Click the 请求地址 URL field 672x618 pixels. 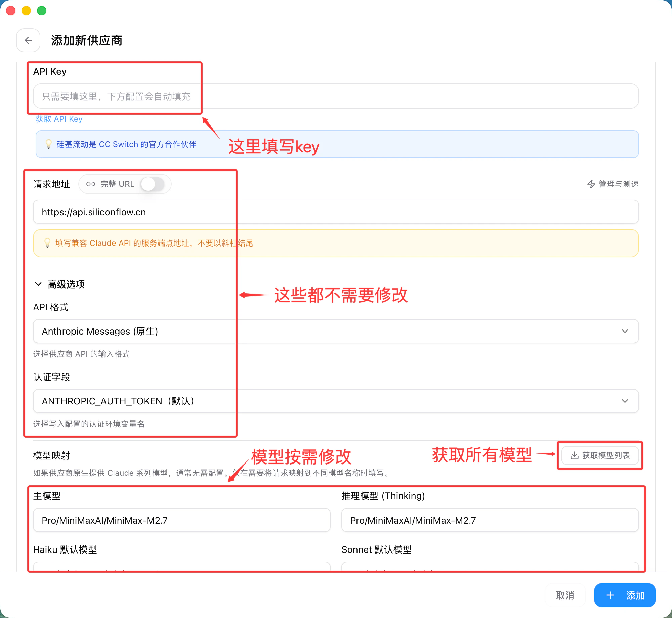pyautogui.click(x=336, y=212)
